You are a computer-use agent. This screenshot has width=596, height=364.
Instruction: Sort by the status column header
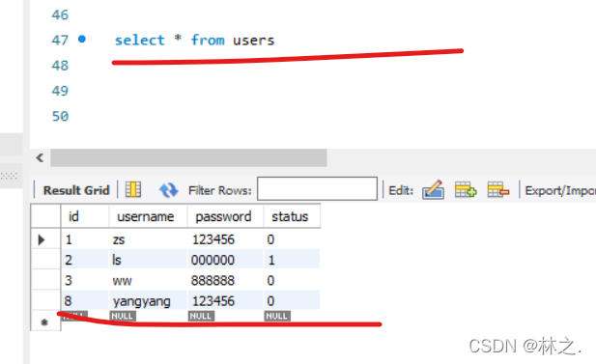pos(292,216)
